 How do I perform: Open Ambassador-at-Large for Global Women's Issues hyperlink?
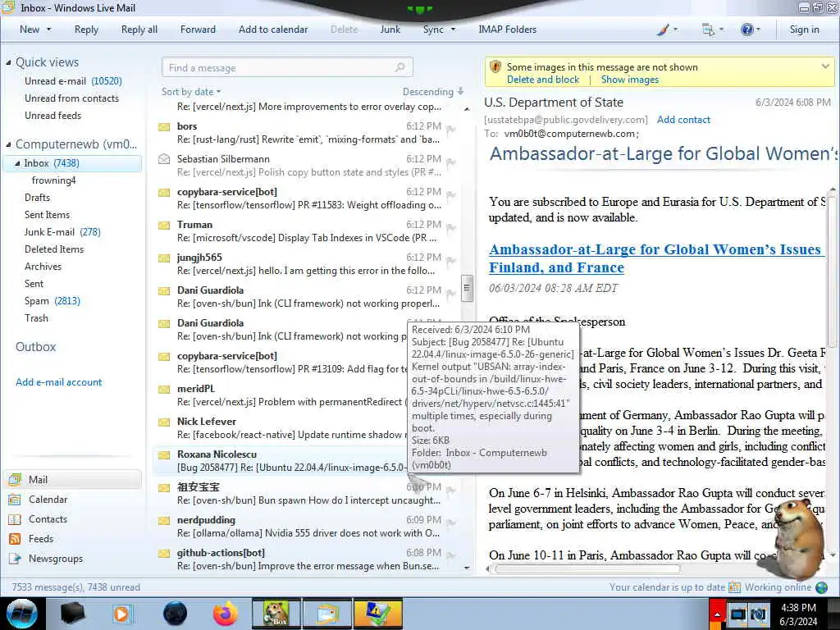(x=657, y=258)
